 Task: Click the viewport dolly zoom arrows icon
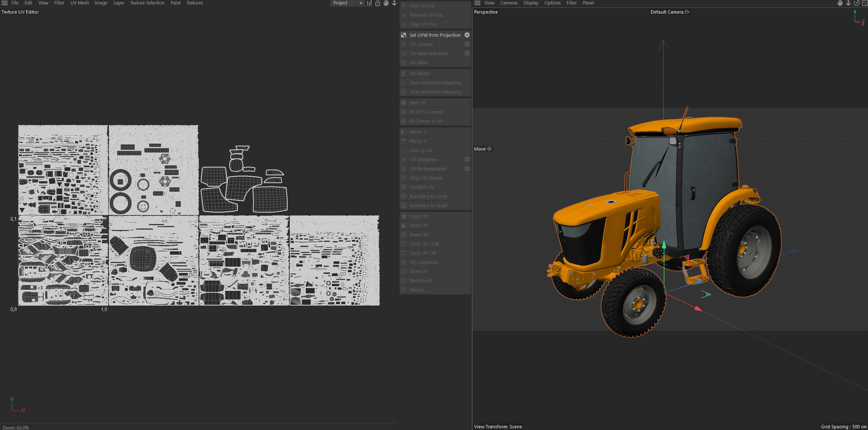pos(849,3)
